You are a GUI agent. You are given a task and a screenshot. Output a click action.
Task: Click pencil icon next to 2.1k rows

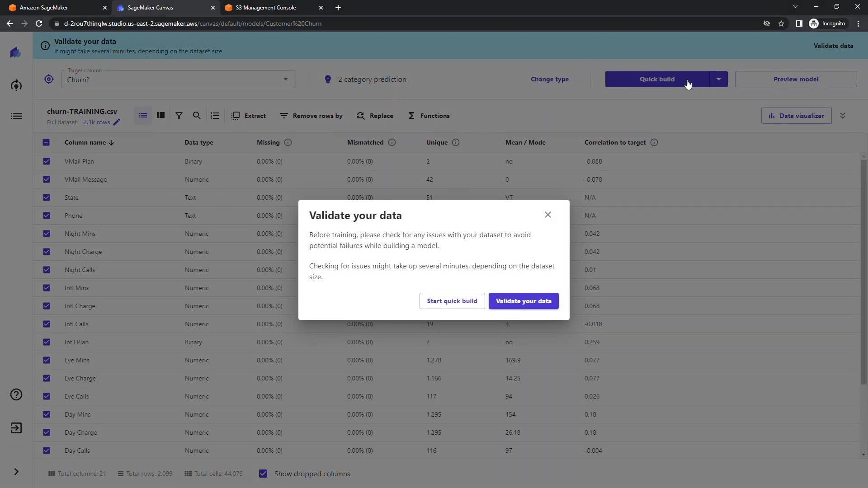point(117,122)
